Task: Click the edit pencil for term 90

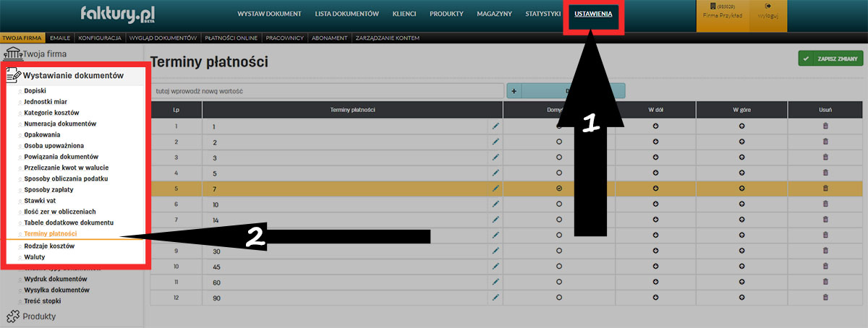Action: point(495,297)
